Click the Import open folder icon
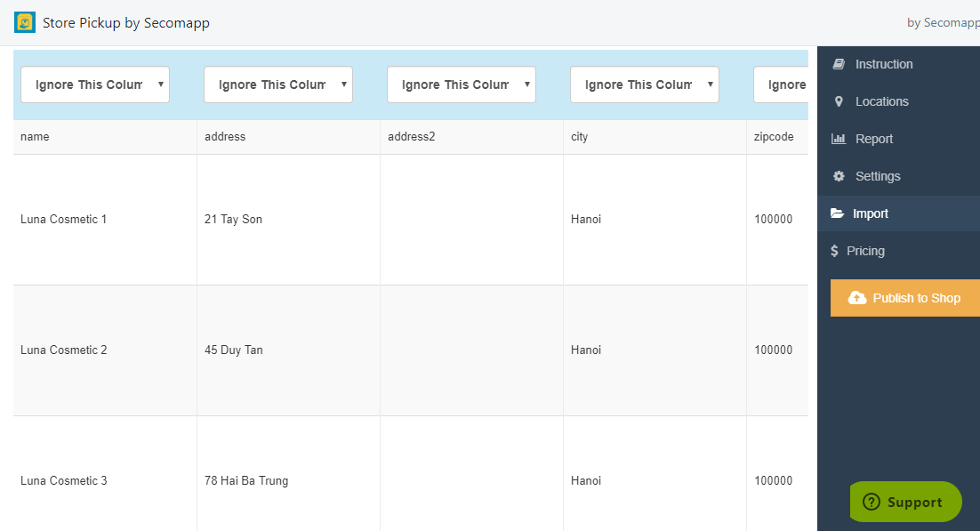The height and width of the screenshot is (531, 980). click(x=837, y=213)
